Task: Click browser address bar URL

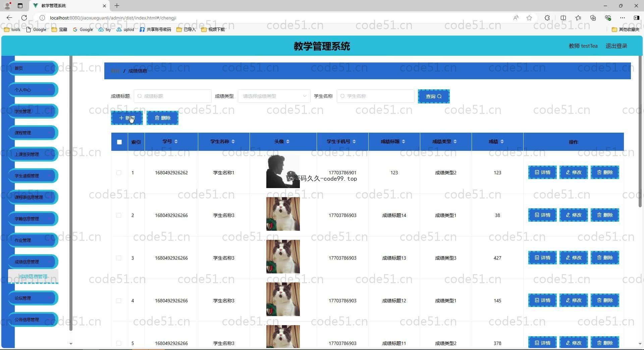Action: [x=113, y=18]
